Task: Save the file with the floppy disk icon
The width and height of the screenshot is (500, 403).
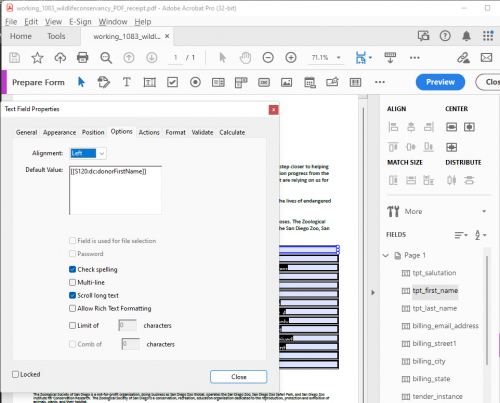Action: tap(14, 58)
